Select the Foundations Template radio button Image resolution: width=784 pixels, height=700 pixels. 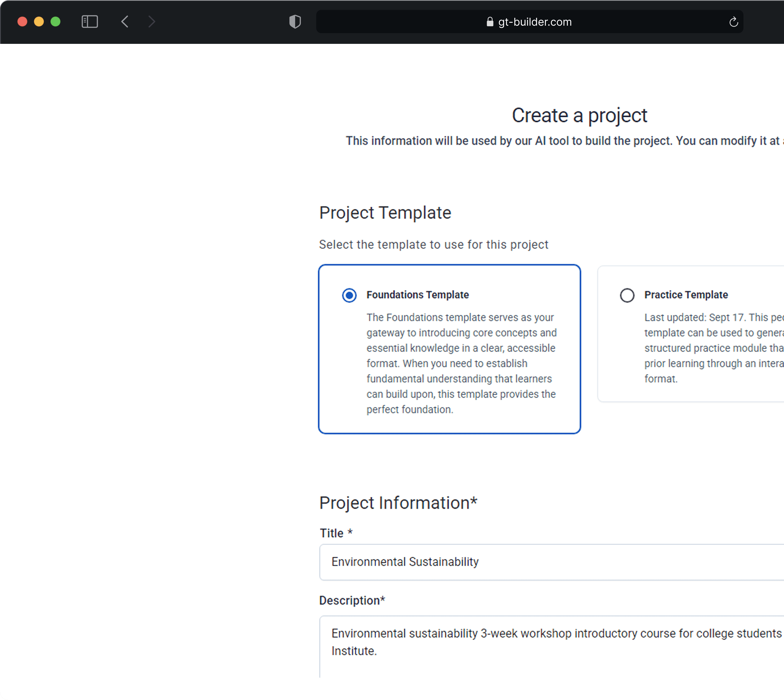(x=349, y=295)
